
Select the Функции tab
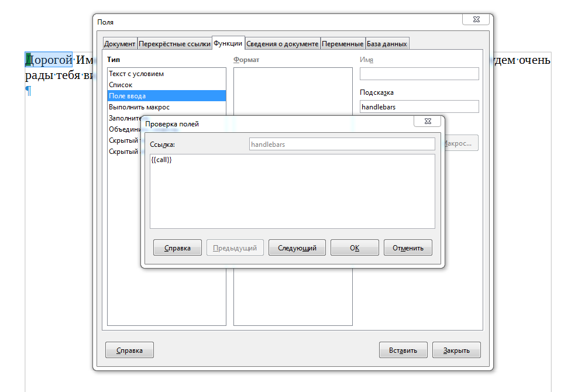[x=228, y=43]
